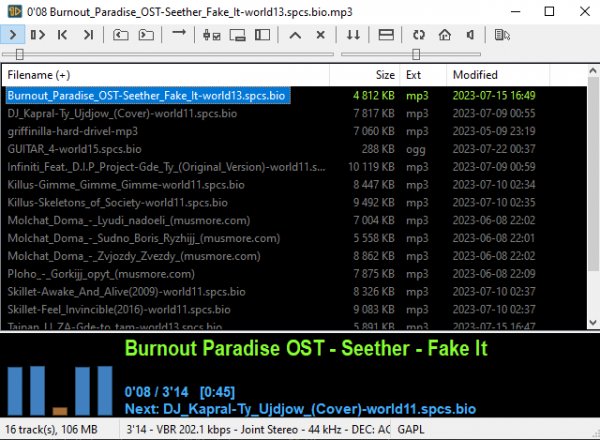Viewport: 600px width, 440px height.
Task: Click the 10 119 KB size cell
Action: [371, 167]
